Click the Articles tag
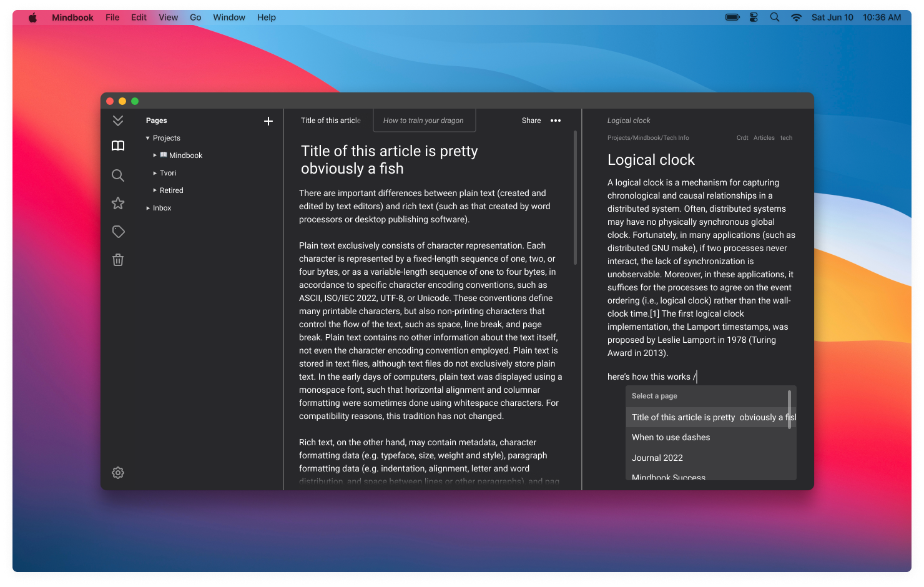 (764, 138)
